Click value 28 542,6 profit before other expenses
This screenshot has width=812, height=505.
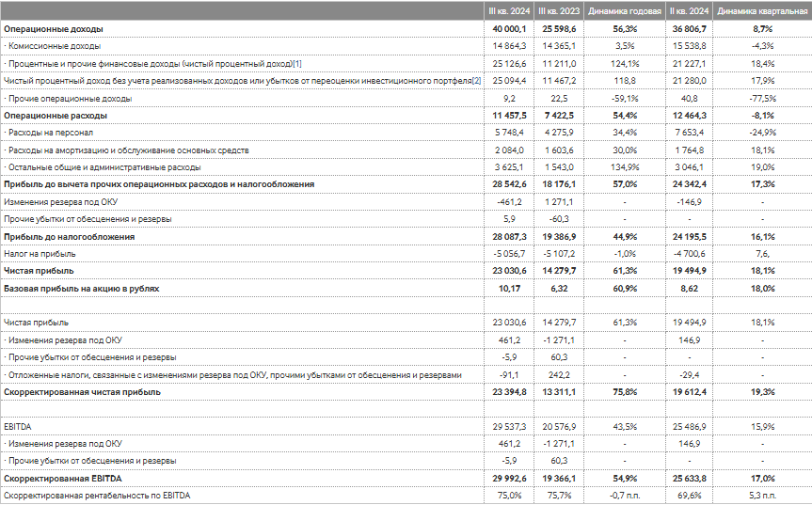[509, 184]
